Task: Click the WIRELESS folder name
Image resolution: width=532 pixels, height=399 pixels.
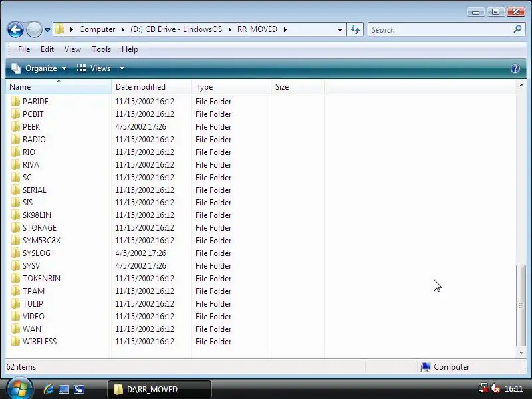Action: pos(39,342)
